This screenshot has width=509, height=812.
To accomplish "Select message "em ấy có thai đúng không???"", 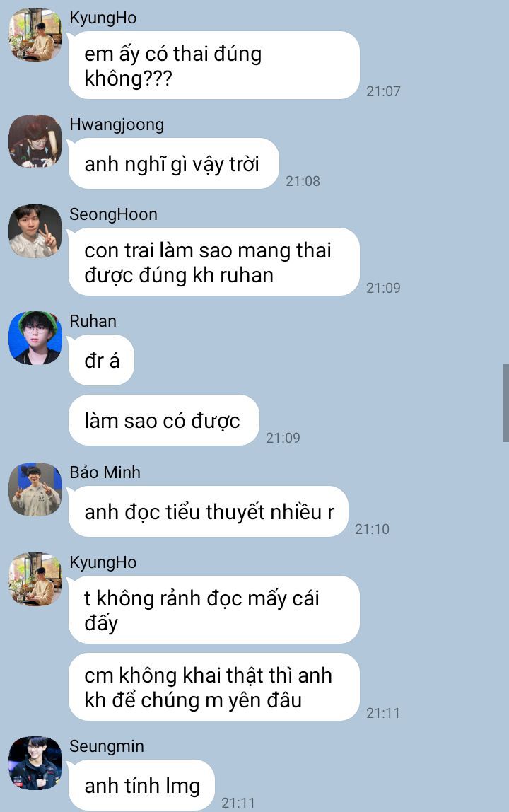I will [214, 65].
